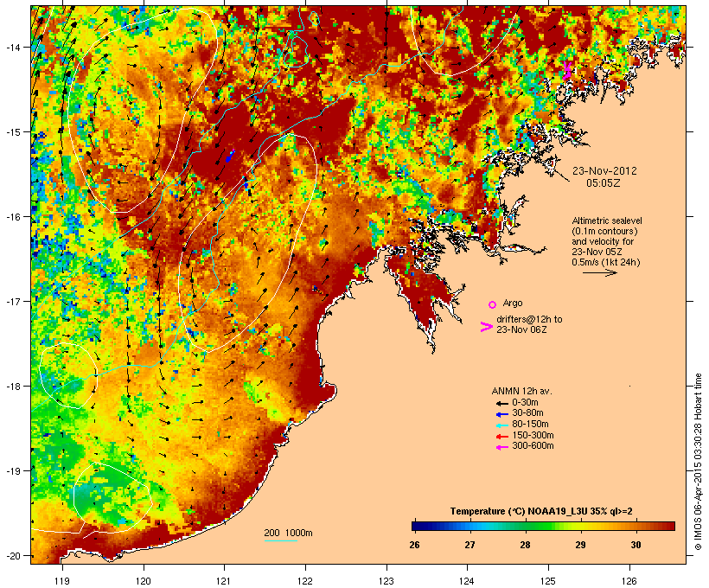Screen dimensions: 709x588
Task: Click the Temperature NOAA19_L3U colorbar title
Action: 541,511
